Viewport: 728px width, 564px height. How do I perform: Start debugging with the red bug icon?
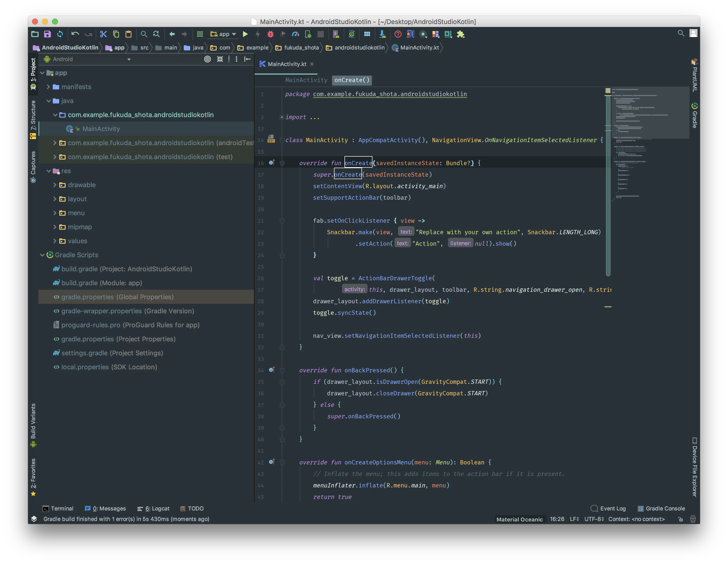pos(270,34)
